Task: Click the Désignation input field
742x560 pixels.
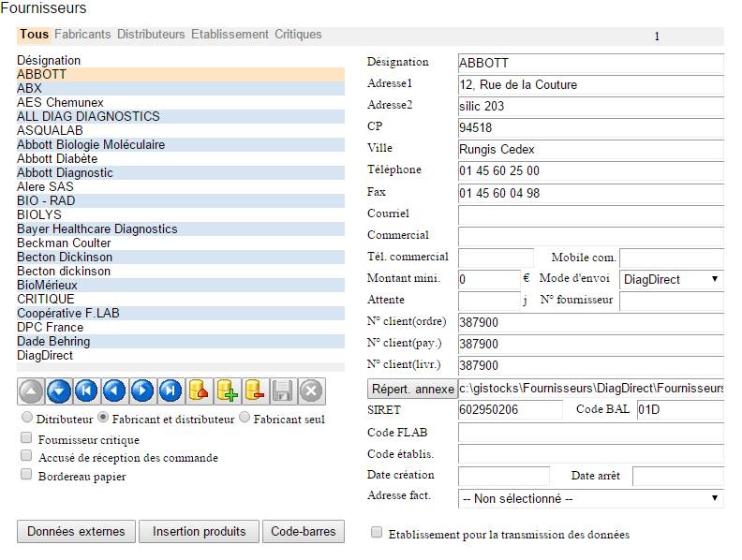Action: pyautogui.click(x=590, y=63)
